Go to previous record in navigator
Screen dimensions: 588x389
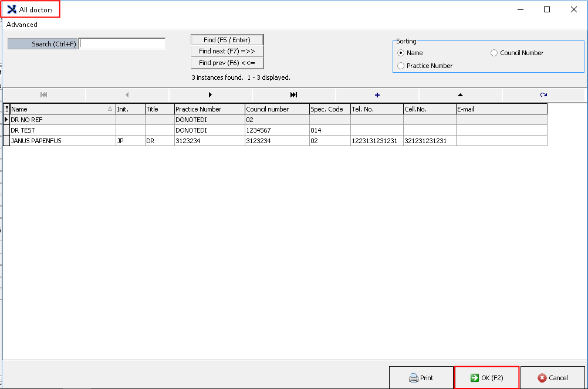coord(127,94)
